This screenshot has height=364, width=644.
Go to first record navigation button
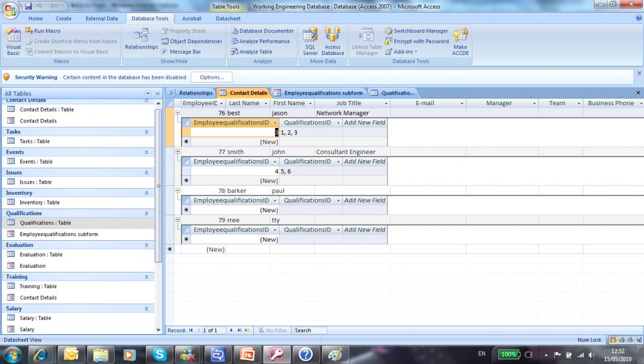click(x=191, y=331)
